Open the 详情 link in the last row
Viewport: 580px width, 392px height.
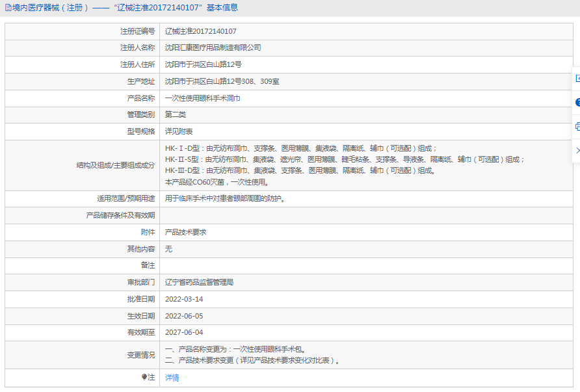pos(172,378)
